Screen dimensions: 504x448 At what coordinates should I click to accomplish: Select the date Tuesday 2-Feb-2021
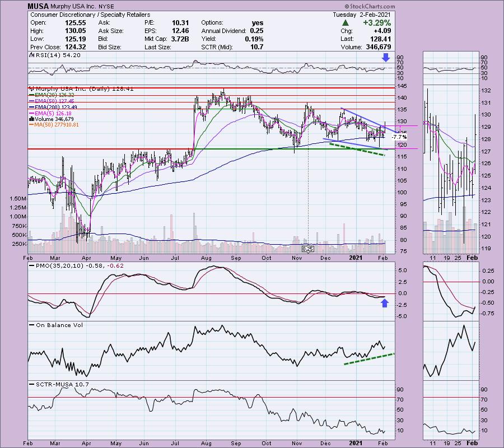point(362,15)
